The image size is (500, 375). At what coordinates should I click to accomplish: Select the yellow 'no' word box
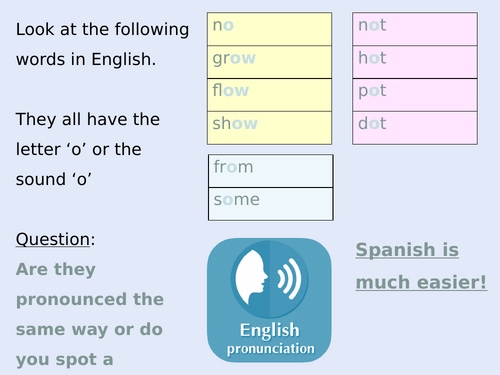[x=269, y=29]
